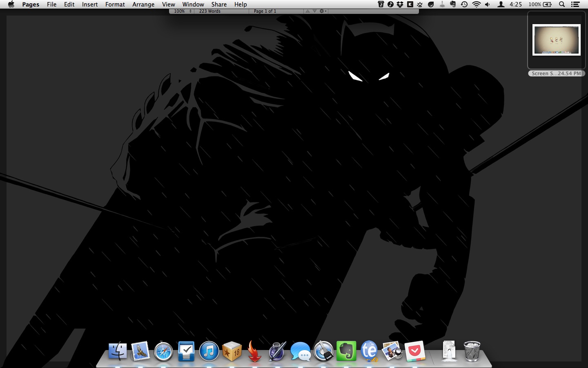Open Messages from the Dock
Image resolution: width=588 pixels, height=368 pixels.
point(300,352)
